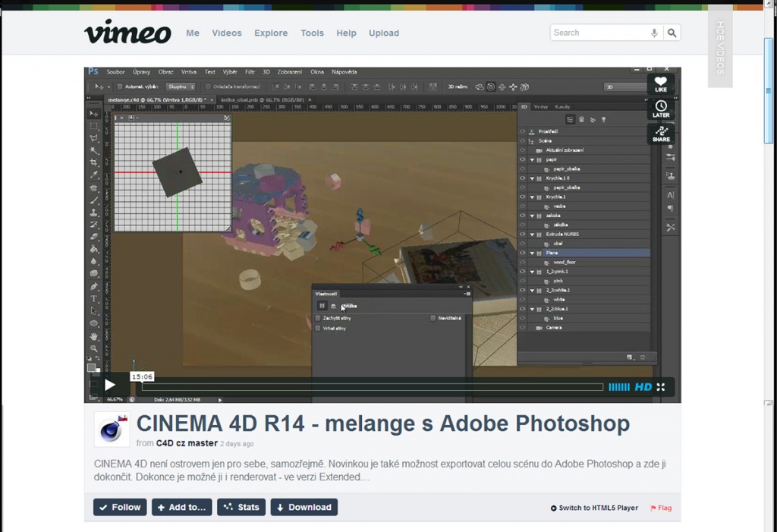Click the Like heart icon on video
Viewport: 777px width, 532px height.
(x=661, y=83)
